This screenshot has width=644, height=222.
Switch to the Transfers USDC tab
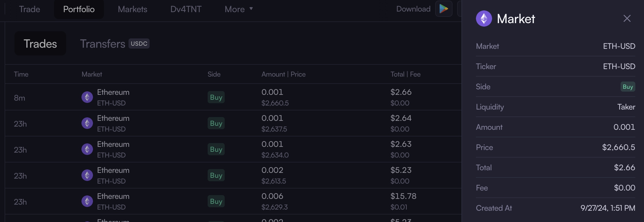click(x=114, y=44)
